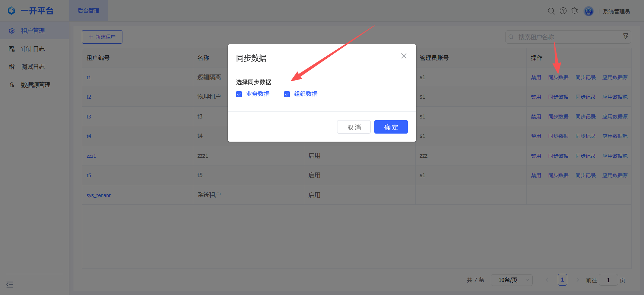Click the platform logo icon
Image resolution: width=644 pixels, height=295 pixels.
11,11
